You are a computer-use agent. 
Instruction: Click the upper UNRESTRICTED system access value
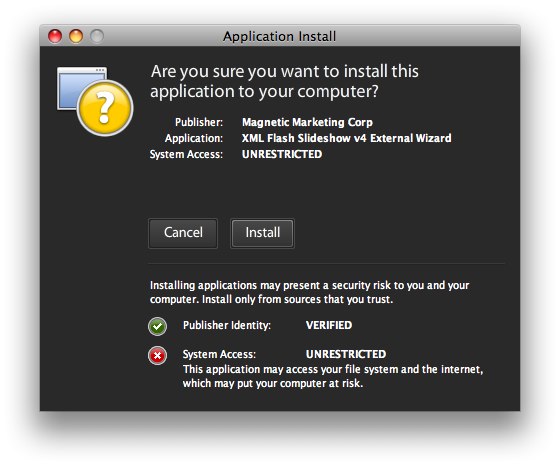coord(282,154)
